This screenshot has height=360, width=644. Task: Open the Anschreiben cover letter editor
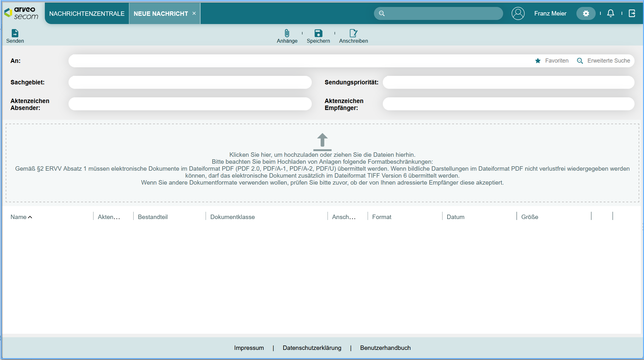(353, 33)
